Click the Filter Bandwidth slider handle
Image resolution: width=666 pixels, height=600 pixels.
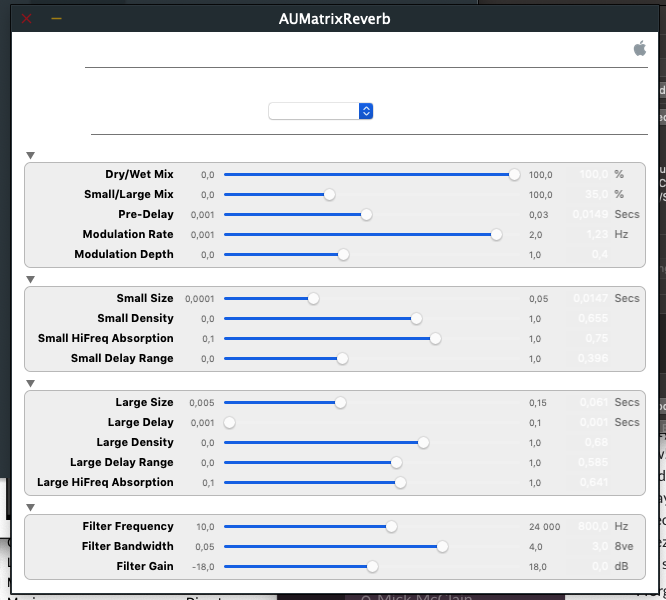pos(442,546)
